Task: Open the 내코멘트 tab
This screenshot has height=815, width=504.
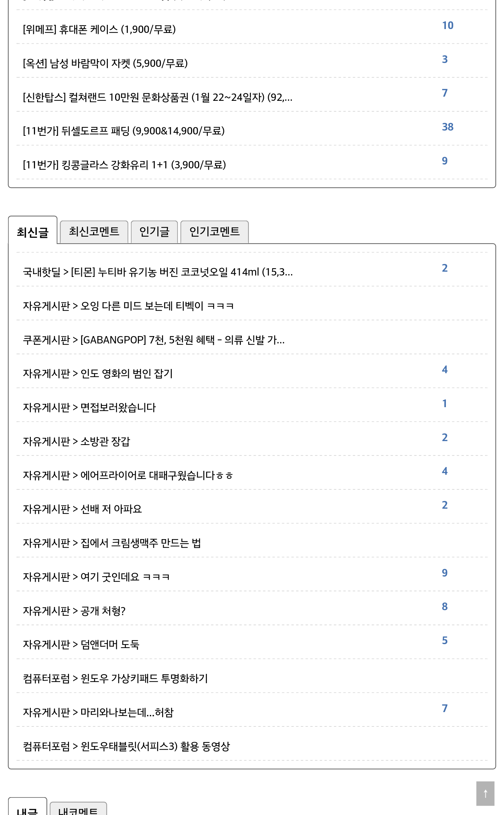Action: (x=78, y=810)
